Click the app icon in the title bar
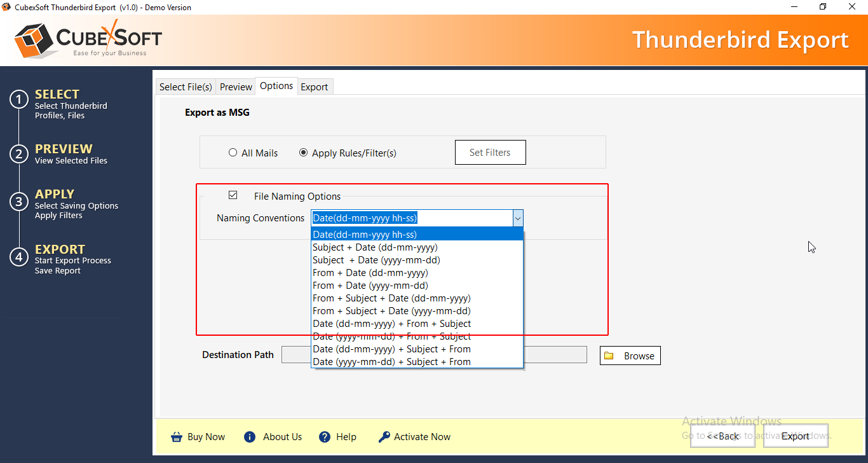The width and height of the screenshot is (868, 463). tap(7, 7)
